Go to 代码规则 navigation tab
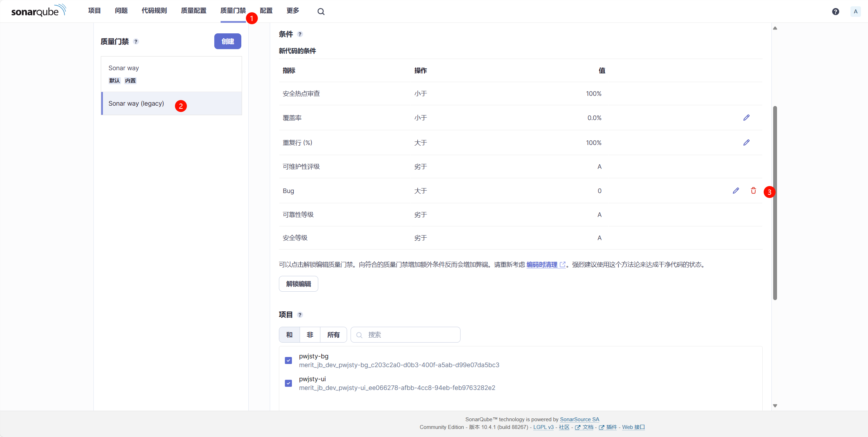Viewport: 868px width, 437px height. point(154,11)
